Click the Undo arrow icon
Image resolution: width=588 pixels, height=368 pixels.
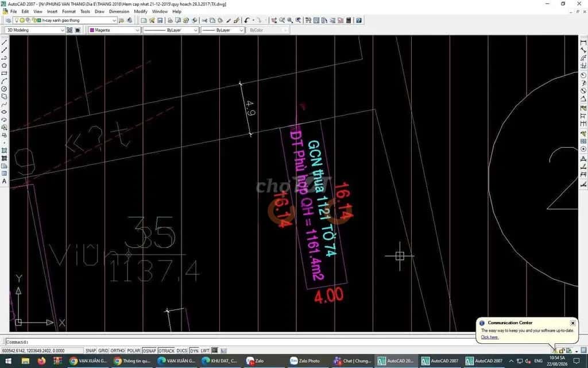[246, 20]
